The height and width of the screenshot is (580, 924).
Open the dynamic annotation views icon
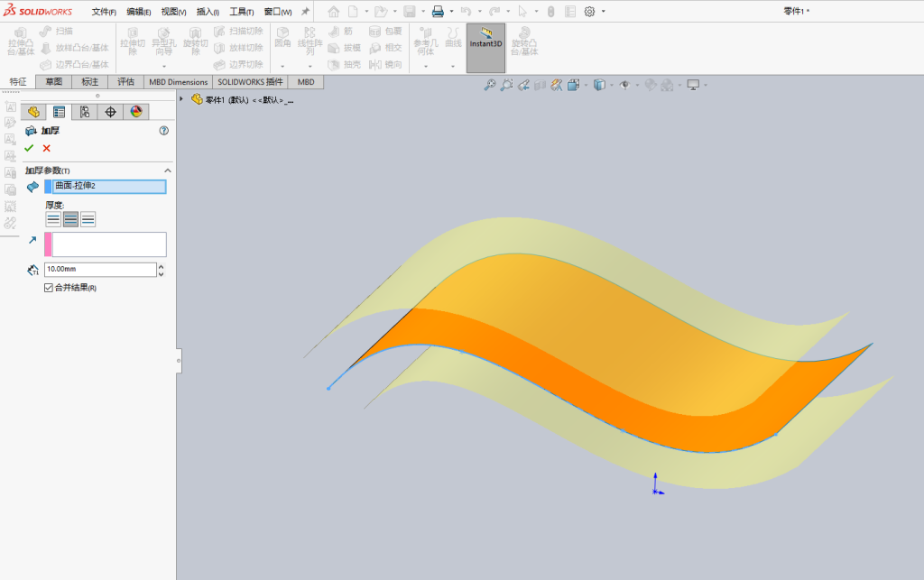pyautogui.click(x=556, y=86)
